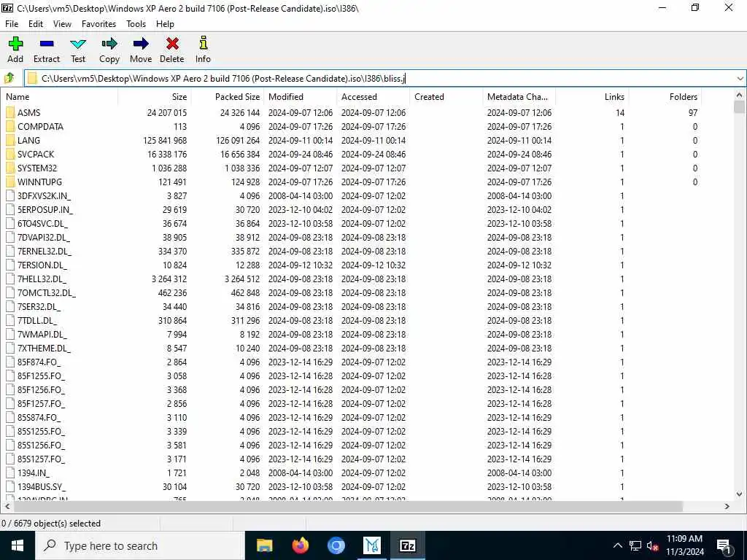Viewport: 747px width, 560px height.
Task: Open the Chromium browser taskbar icon
Action: (336, 545)
